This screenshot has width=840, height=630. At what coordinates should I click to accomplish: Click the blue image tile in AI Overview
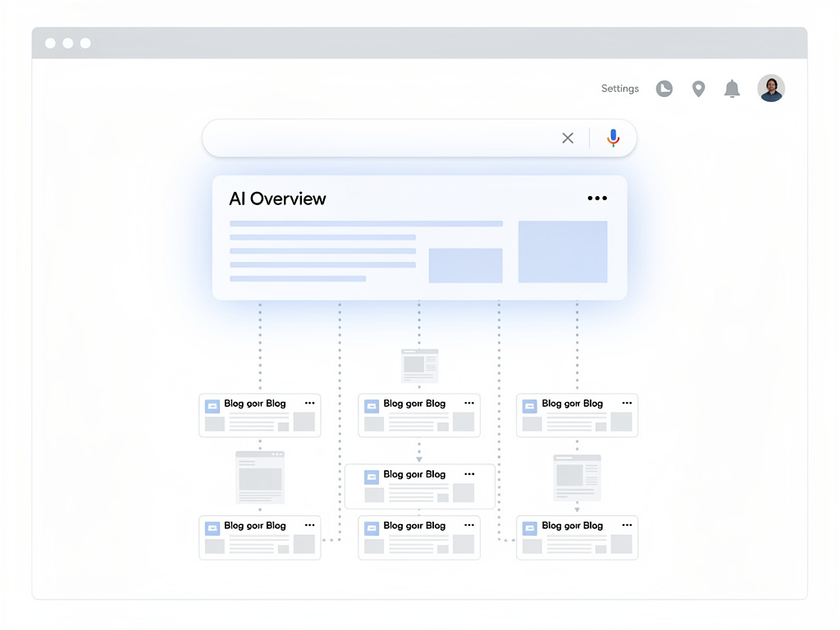pyautogui.click(x=563, y=251)
